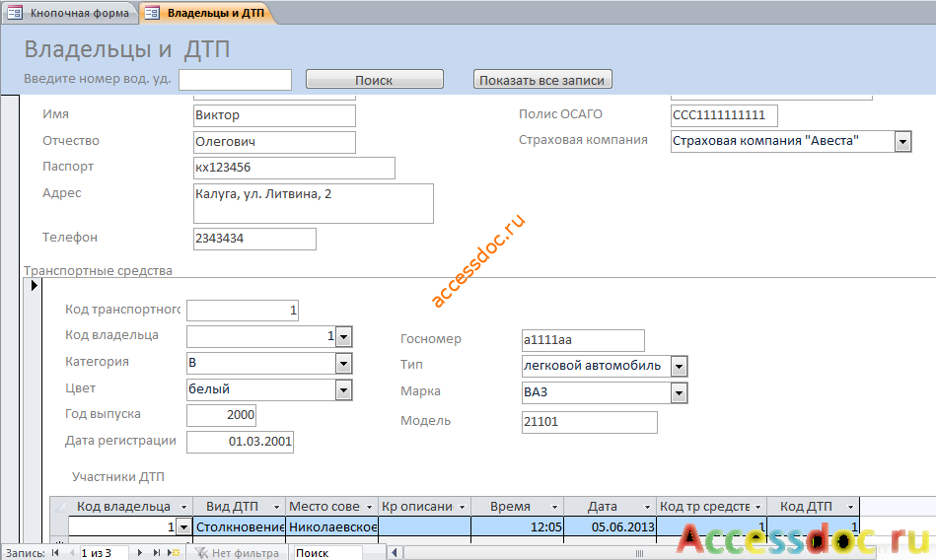Click the vehicle subform record selector arrow
The height and width of the screenshot is (560, 936).
34,285
